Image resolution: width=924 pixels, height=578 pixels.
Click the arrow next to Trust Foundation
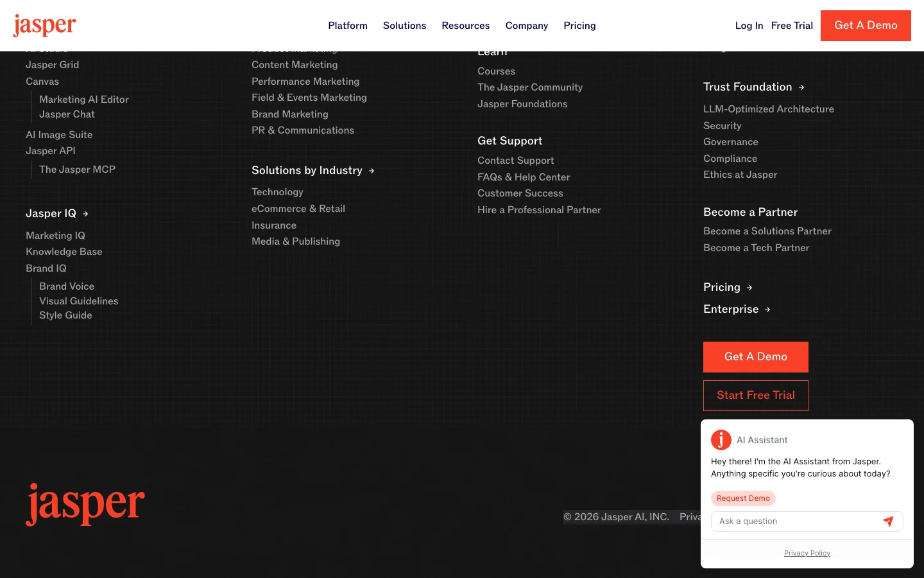[801, 87]
